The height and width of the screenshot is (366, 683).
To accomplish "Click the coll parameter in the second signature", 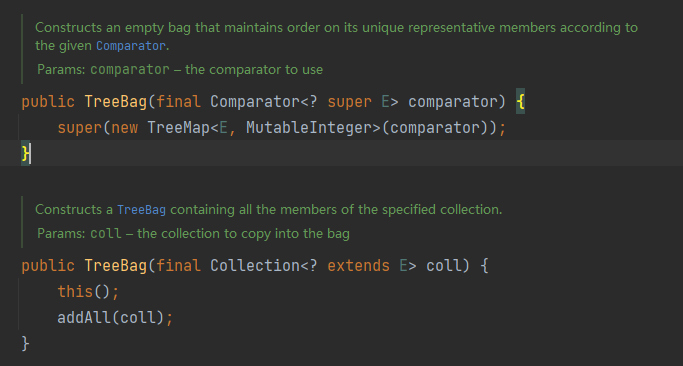I will click(443, 265).
